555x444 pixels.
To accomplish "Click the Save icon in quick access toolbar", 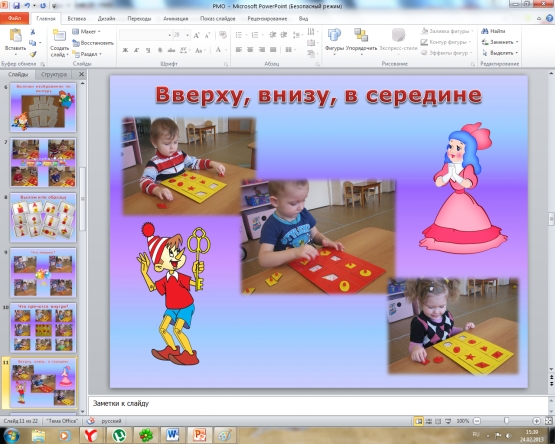I will (x=16, y=6).
